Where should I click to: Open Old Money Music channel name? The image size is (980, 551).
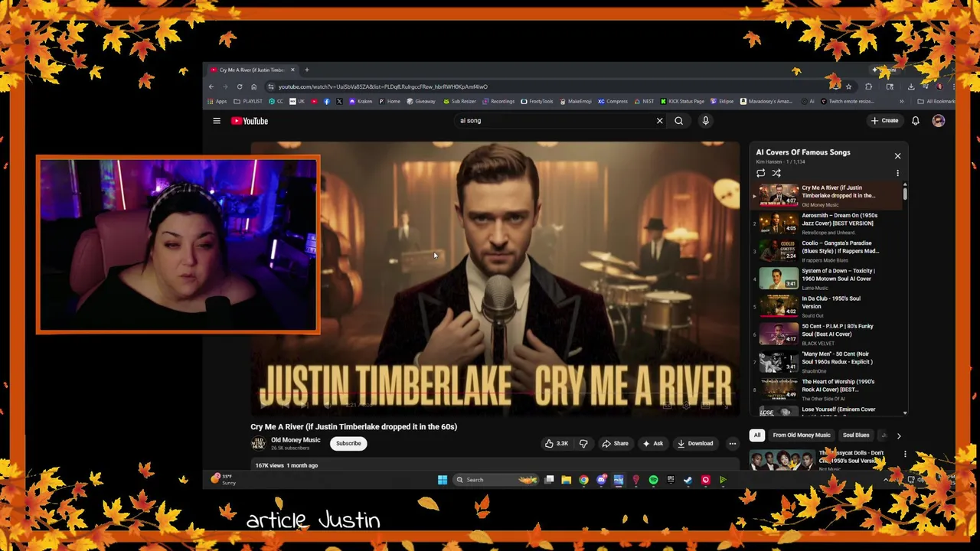coord(296,440)
